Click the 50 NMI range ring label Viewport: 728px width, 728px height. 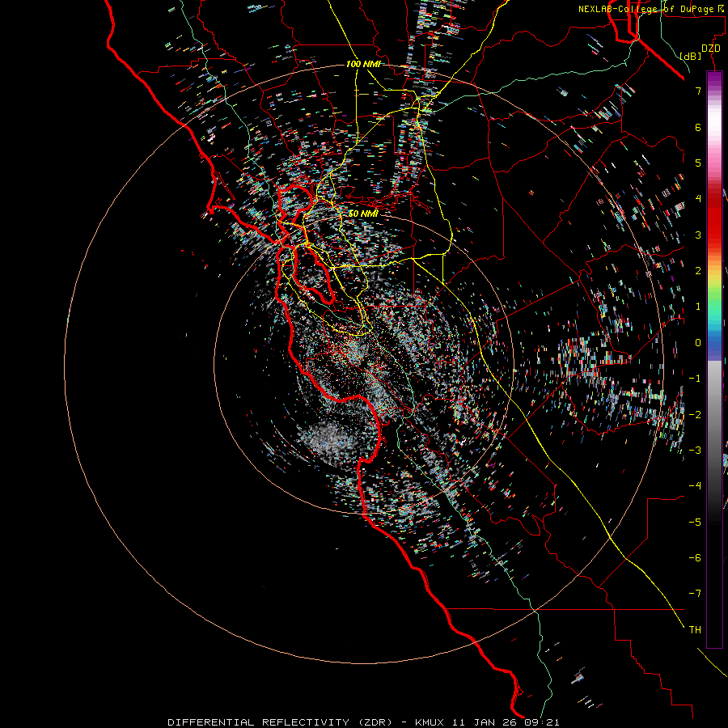pyautogui.click(x=363, y=214)
